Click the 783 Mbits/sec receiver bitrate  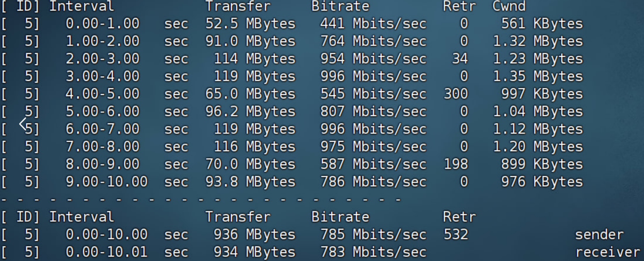(x=373, y=252)
